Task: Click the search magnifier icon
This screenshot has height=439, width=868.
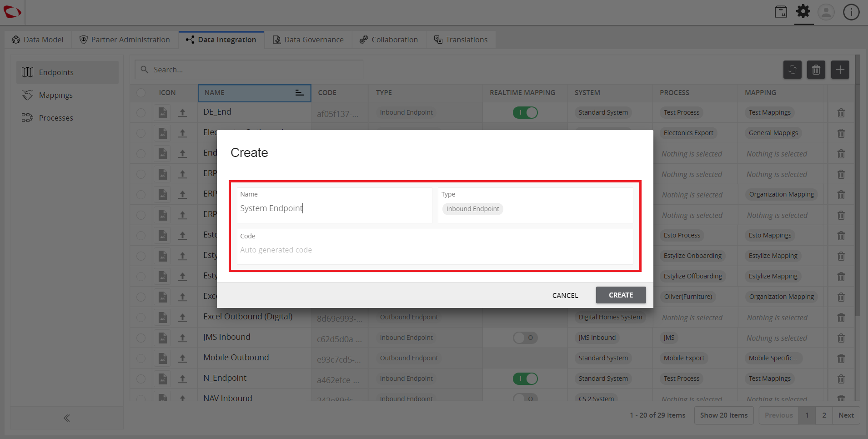Action: (145, 70)
